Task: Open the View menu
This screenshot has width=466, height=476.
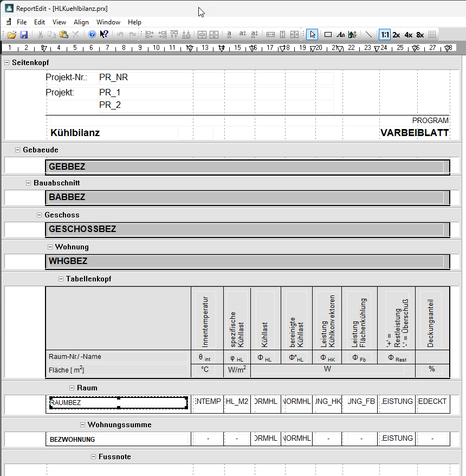Action: (x=59, y=22)
